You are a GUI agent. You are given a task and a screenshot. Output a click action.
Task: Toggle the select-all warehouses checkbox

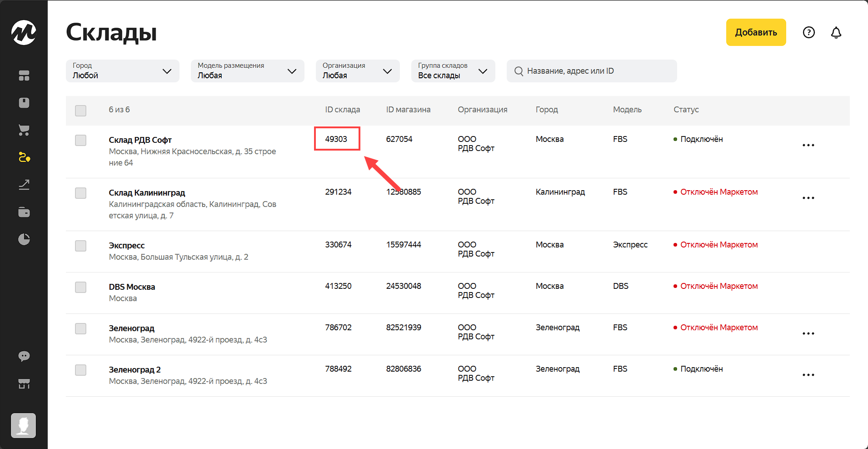click(81, 111)
